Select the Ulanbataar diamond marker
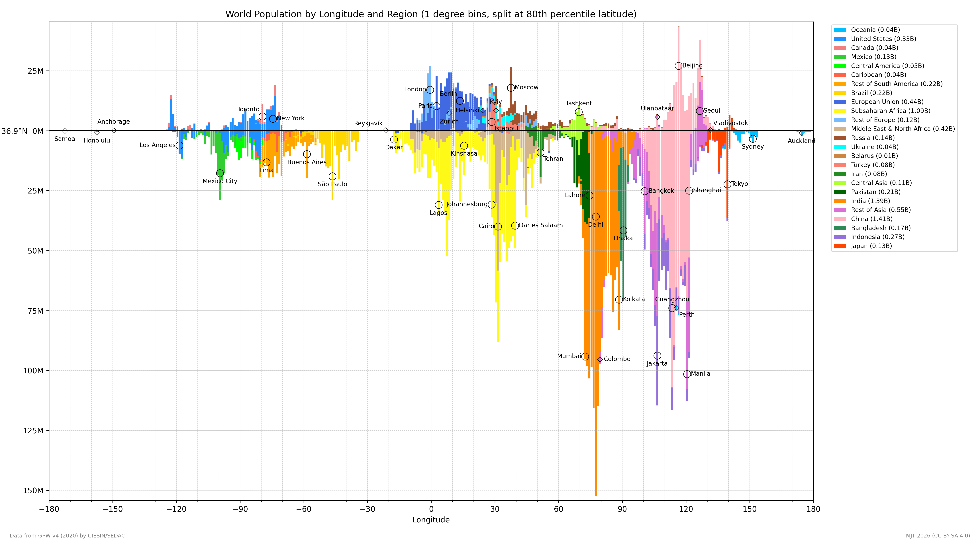 pos(657,117)
